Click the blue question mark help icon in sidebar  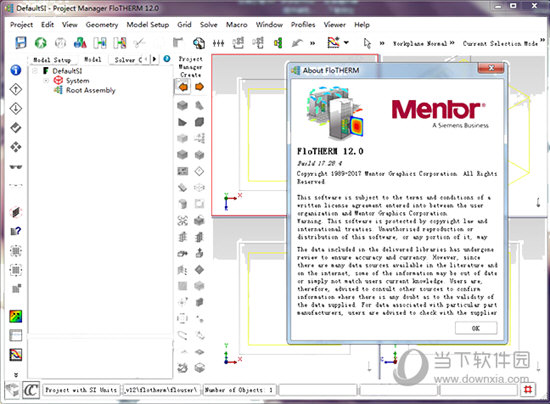coord(16,231)
